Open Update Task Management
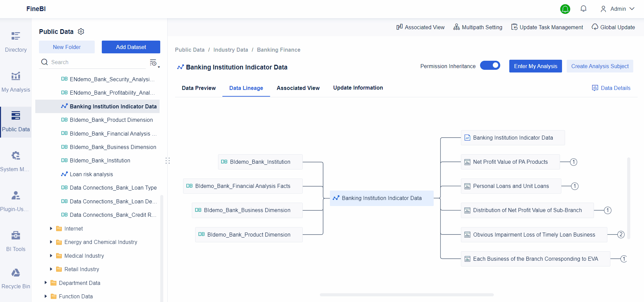This screenshot has height=302, width=644. (x=546, y=27)
